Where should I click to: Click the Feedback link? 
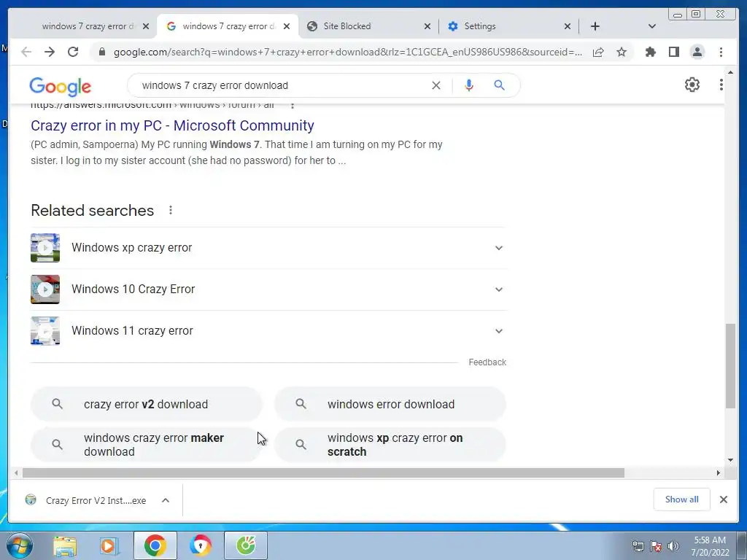(487, 362)
